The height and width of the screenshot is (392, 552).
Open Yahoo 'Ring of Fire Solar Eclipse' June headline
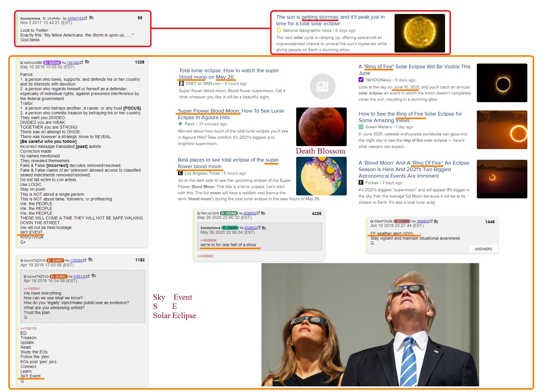414,70
